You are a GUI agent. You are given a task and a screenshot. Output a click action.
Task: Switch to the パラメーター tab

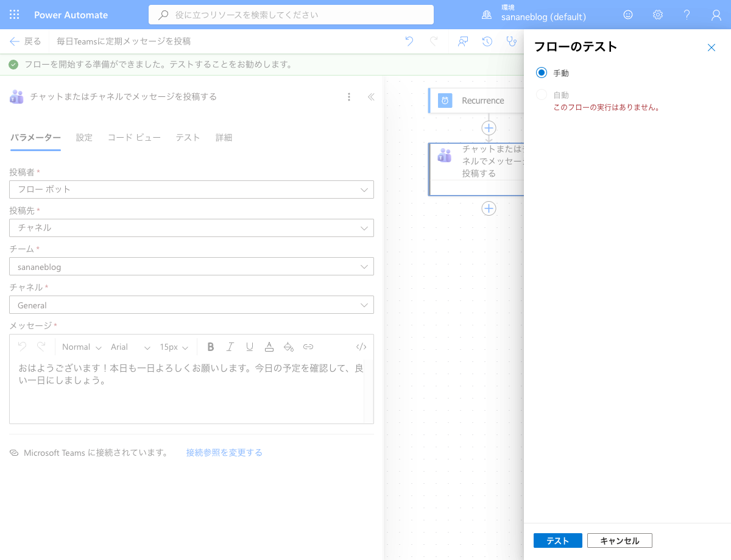pos(35,138)
